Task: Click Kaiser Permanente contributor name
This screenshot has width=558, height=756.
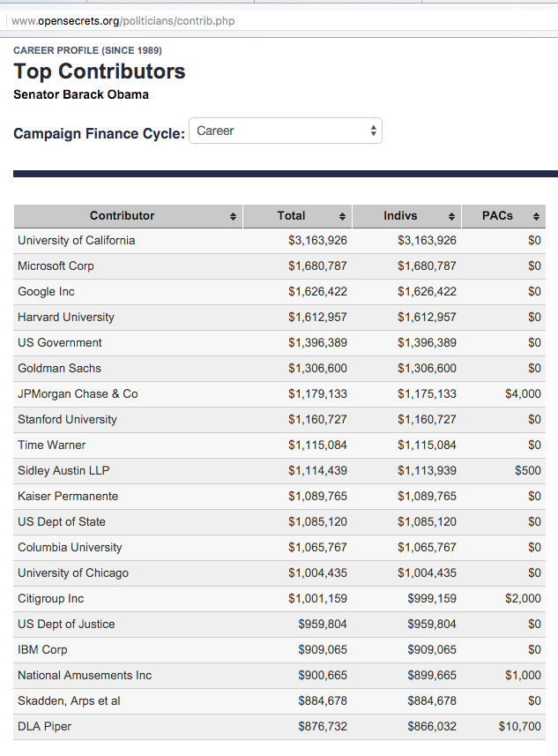Action: (68, 496)
